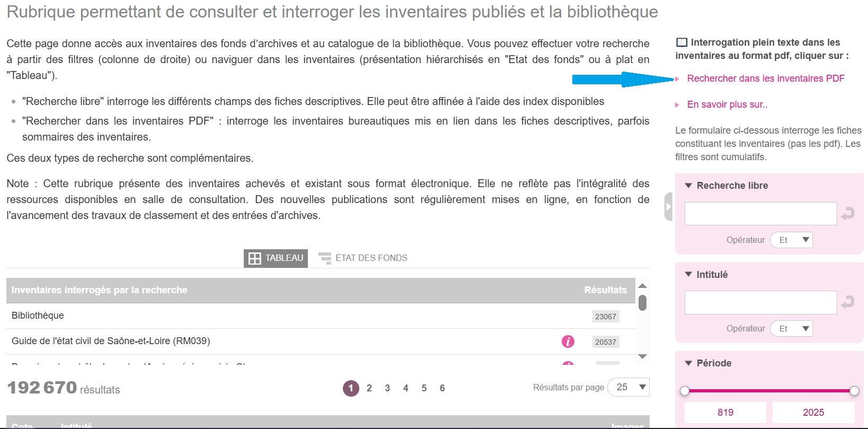
Task: Collapse the Intitulé filter section
Action: (689, 275)
